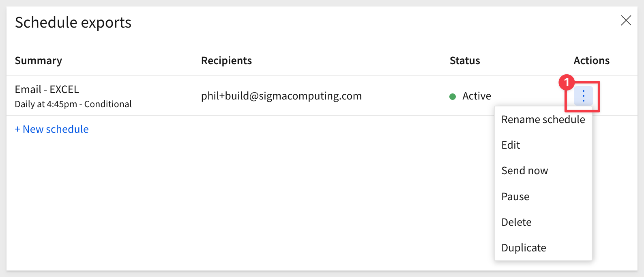Click the Actions column header

(591, 61)
